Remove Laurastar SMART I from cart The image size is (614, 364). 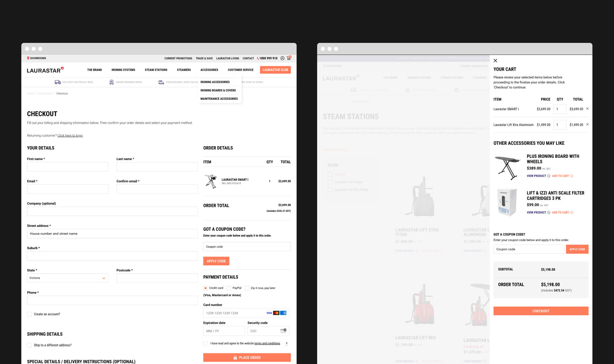click(587, 109)
